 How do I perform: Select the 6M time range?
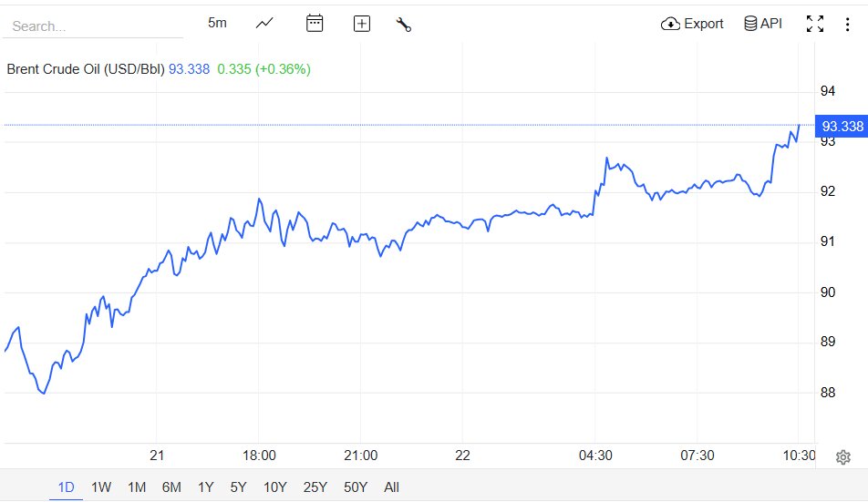[171, 487]
